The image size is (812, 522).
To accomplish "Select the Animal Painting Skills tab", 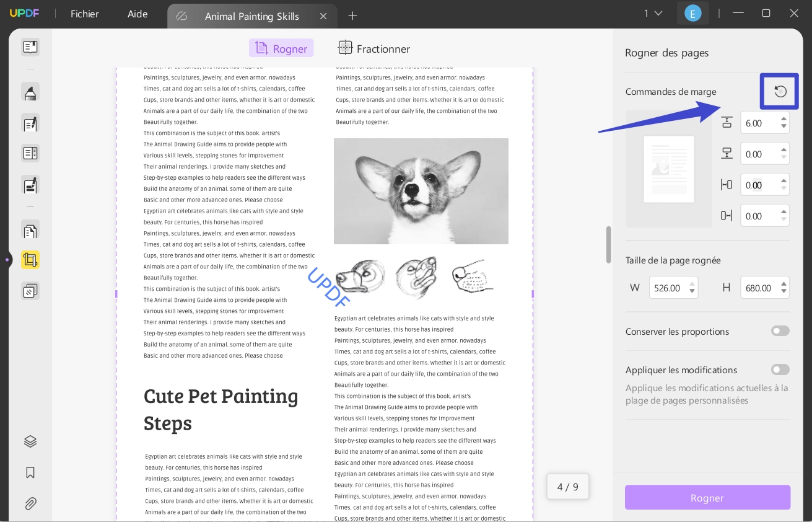I will coord(251,16).
